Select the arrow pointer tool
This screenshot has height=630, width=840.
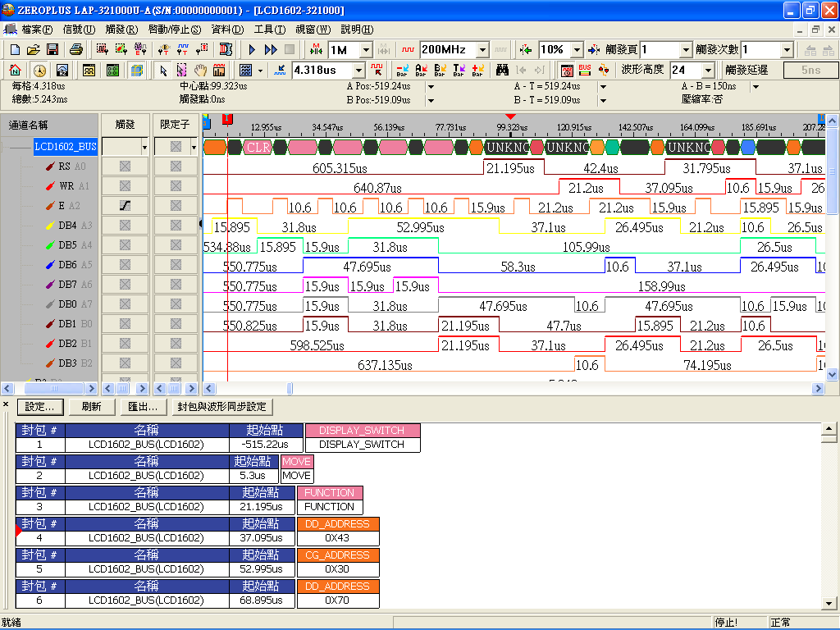[x=163, y=71]
